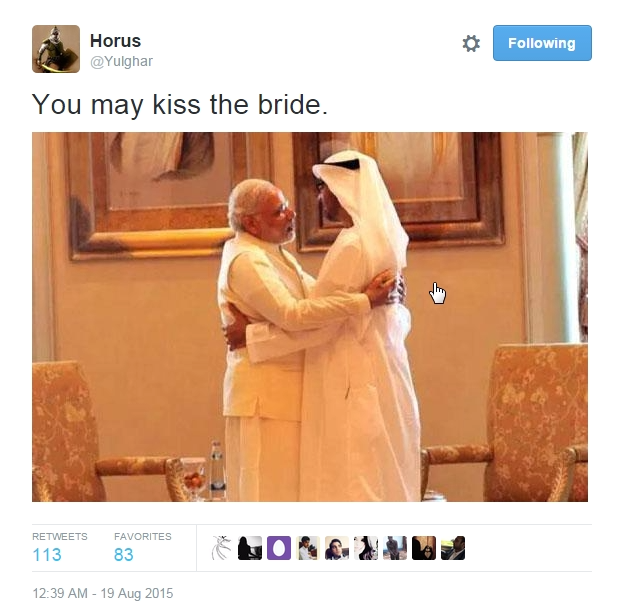Click the tweet text "You may kiss the bride."

tap(180, 105)
